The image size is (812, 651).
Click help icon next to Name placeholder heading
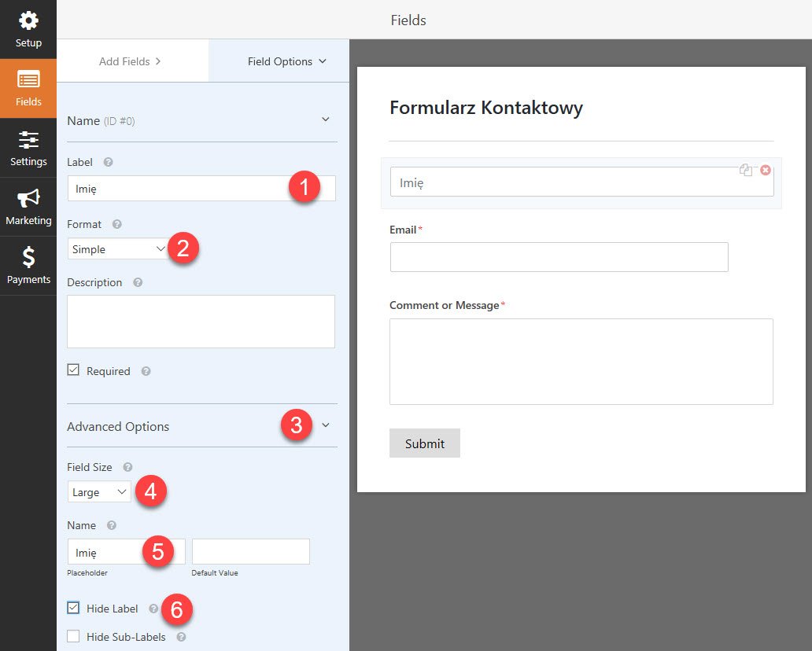click(x=112, y=525)
